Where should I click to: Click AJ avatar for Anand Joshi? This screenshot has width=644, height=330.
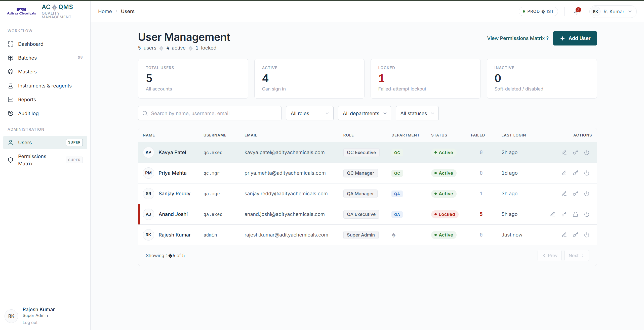148,214
